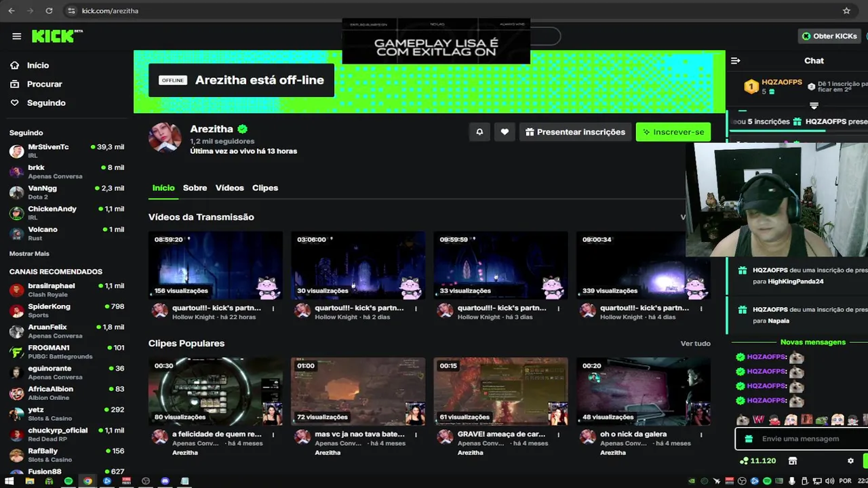Switch to the Clipes tab
Screen dimensions: 868x488
coord(265,188)
